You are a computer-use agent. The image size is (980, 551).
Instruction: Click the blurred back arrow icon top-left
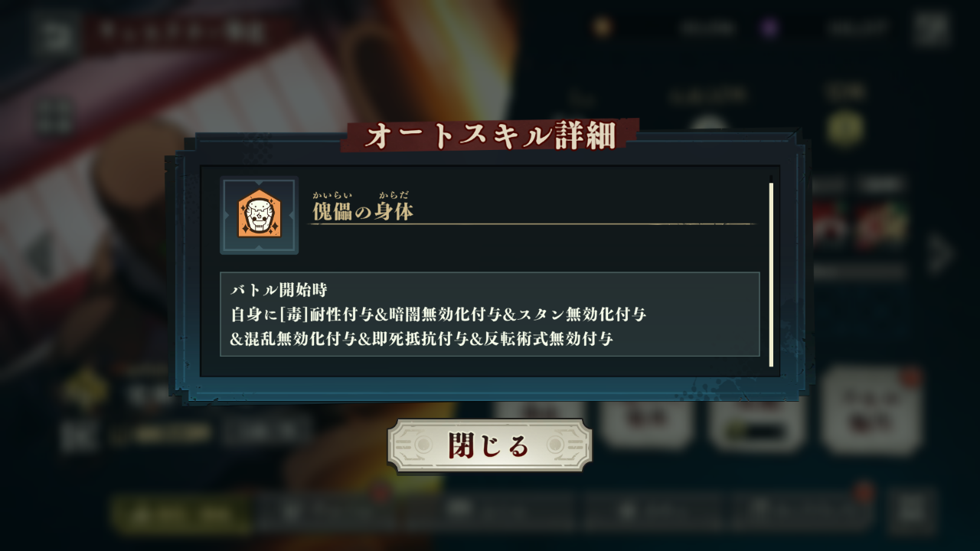click(55, 32)
